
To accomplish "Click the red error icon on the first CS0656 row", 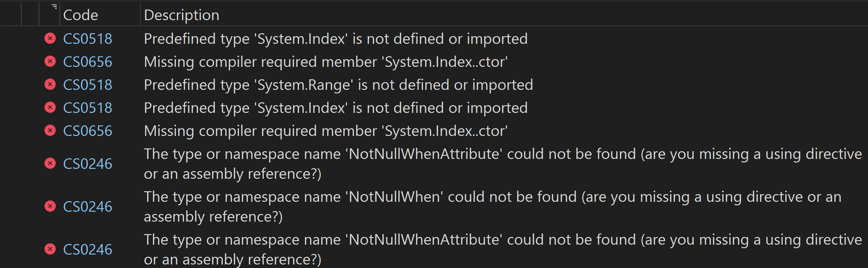I will [50, 62].
